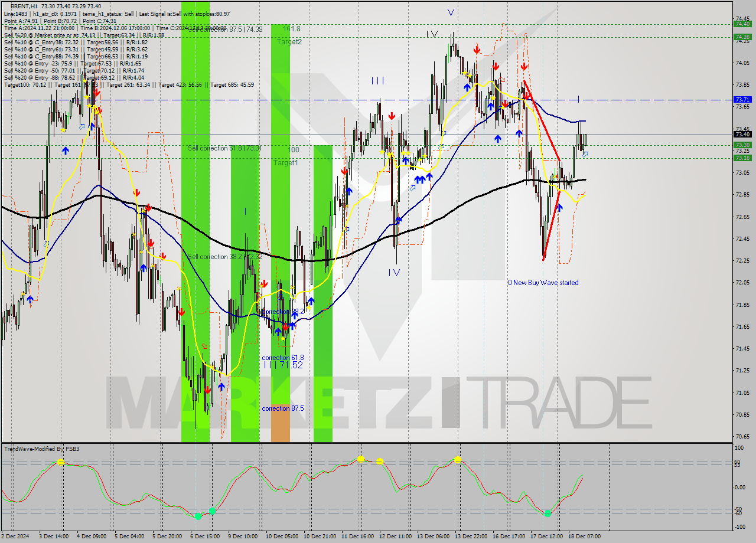Click the yellow oscillator dot above 13 Dec 22:00
The height and width of the screenshot is (543, 756).
pyautogui.click(x=458, y=459)
